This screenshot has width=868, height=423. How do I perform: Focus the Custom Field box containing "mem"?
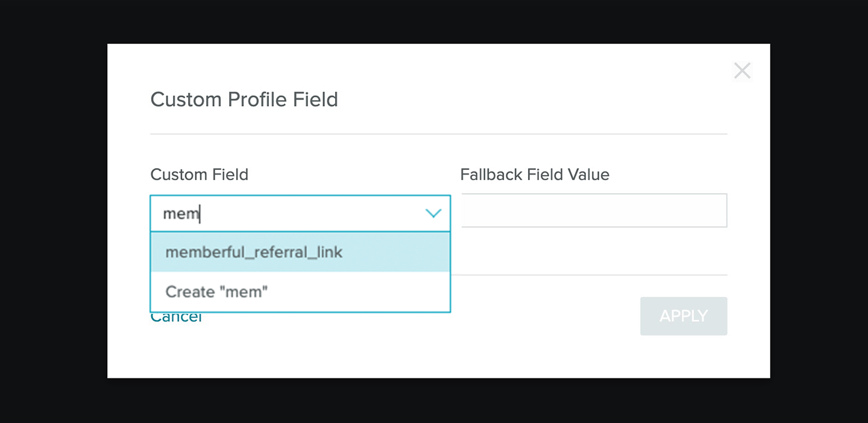pos(289,213)
